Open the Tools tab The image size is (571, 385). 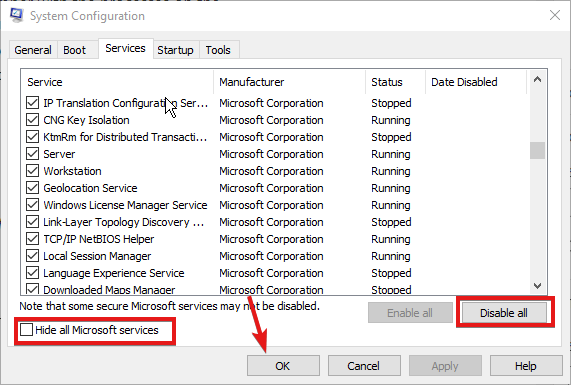[218, 50]
